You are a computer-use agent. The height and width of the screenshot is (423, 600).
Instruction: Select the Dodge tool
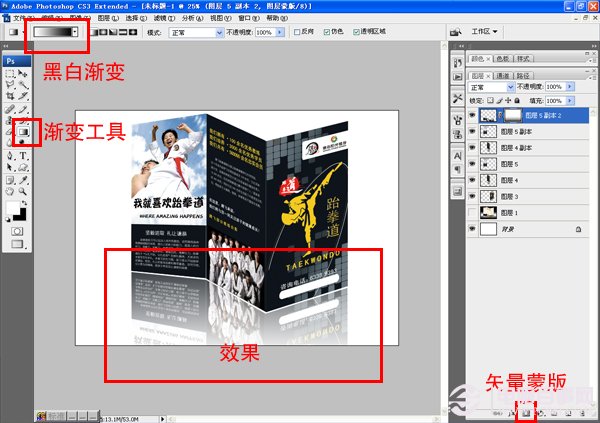click(23, 142)
